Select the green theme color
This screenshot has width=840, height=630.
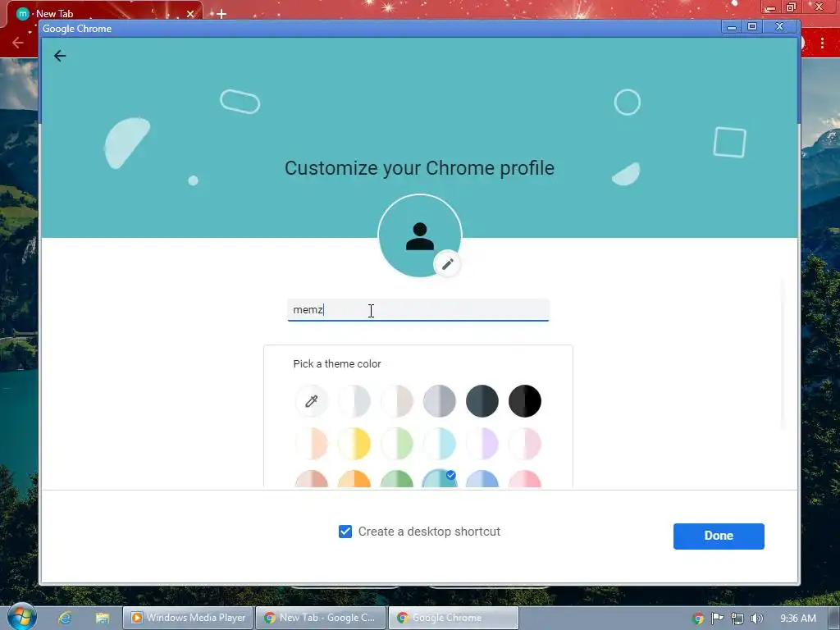397,479
